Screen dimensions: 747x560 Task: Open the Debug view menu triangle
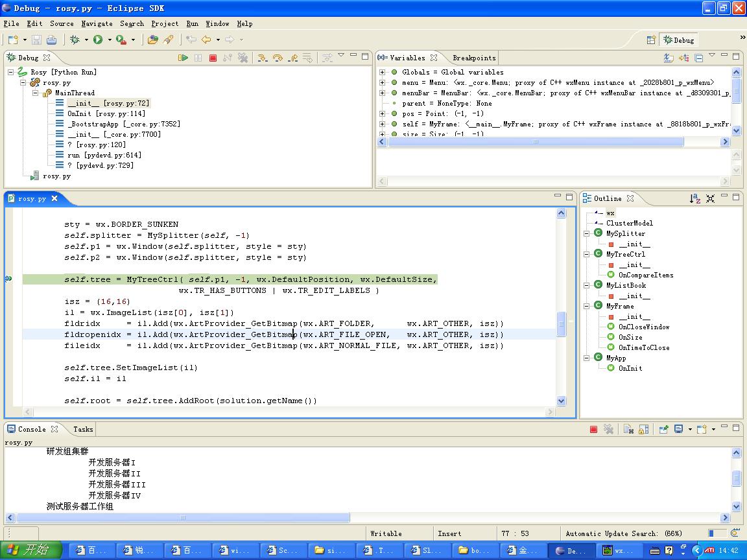click(341, 55)
